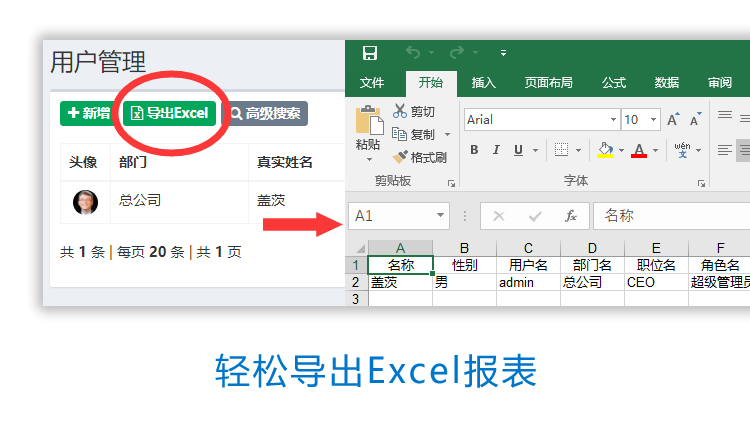750x430 pixels.
Task: Apply red font color A
Action: pyautogui.click(x=639, y=150)
